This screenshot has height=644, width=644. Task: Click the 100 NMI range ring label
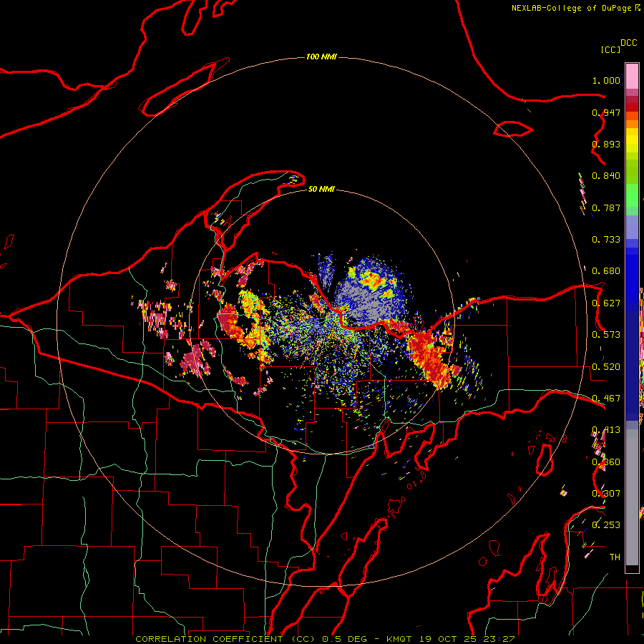(x=321, y=57)
